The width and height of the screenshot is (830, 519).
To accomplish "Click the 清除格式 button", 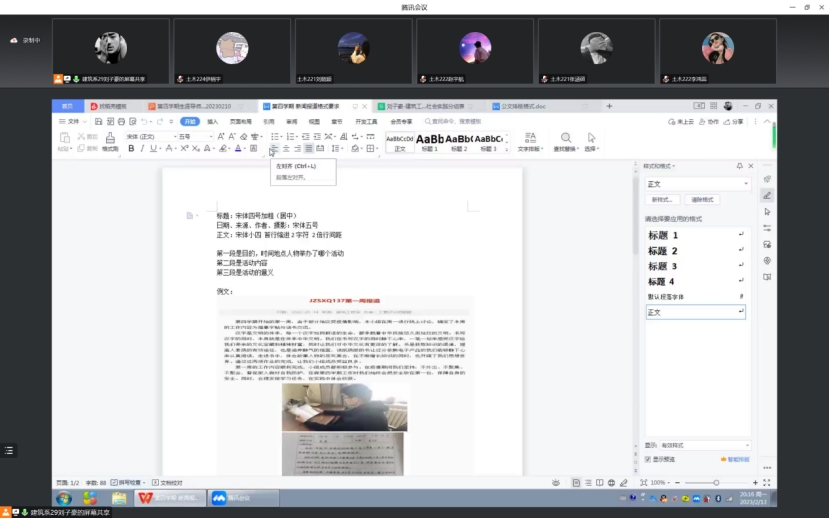I will pyautogui.click(x=704, y=200).
